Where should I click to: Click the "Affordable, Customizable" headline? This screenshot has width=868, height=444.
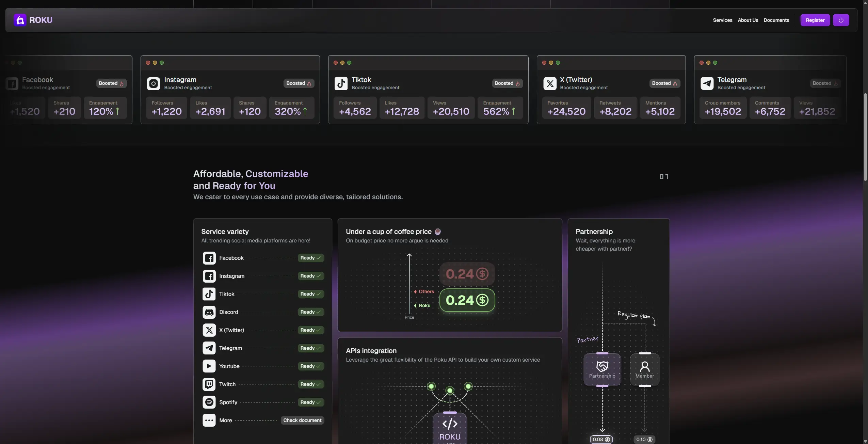[x=251, y=174]
